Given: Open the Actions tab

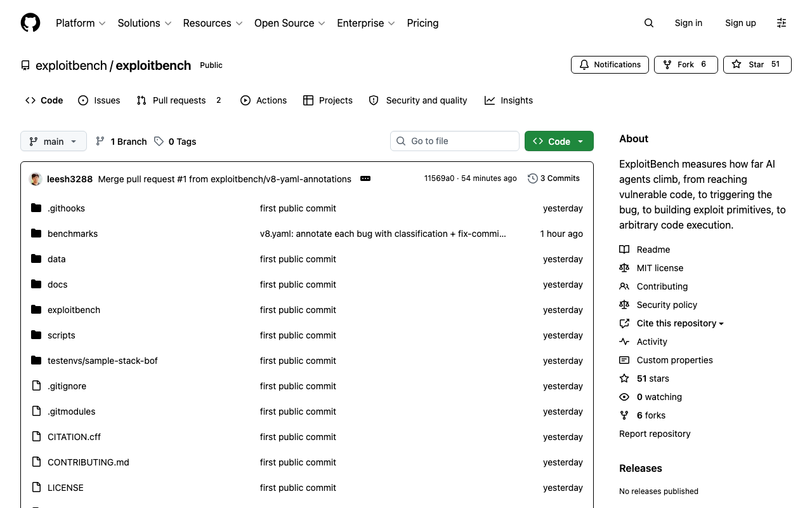Looking at the screenshot, I should [x=264, y=100].
